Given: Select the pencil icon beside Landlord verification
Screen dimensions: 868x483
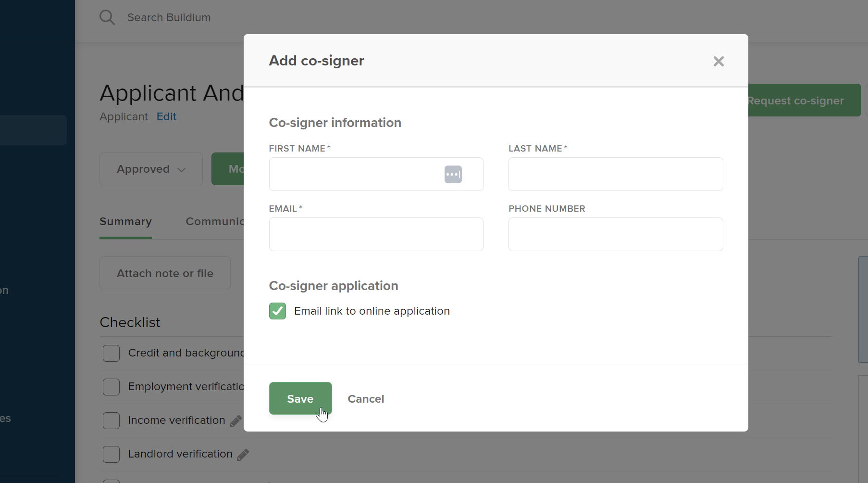Looking at the screenshot, I should (x=243, y=454).
